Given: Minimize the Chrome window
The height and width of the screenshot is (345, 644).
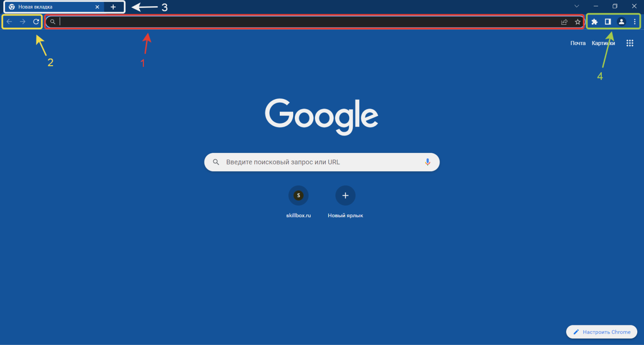Looking at the screenshot, I should coord(596,6).
